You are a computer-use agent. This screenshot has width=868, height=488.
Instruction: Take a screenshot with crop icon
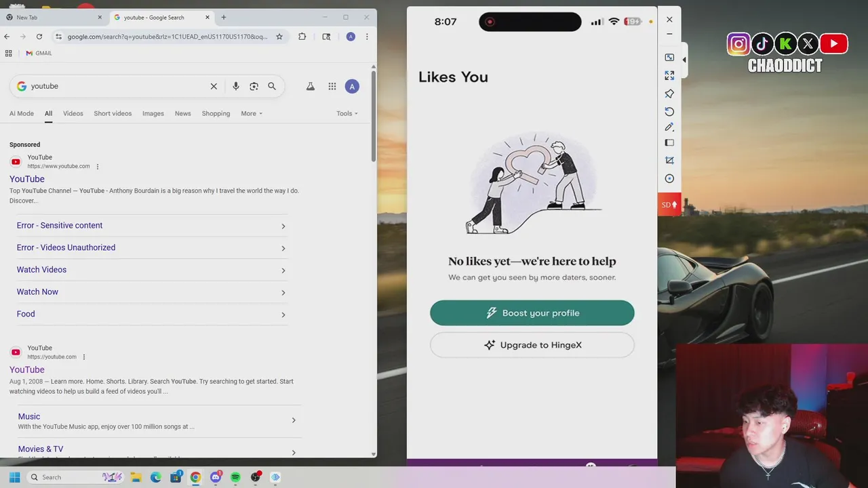pos(669,161)
